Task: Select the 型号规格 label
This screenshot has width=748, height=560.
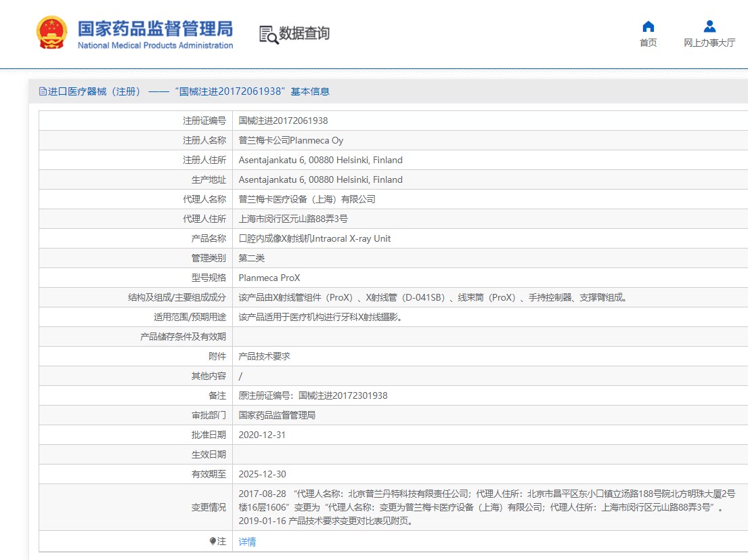Action: [x=208, y=278]
